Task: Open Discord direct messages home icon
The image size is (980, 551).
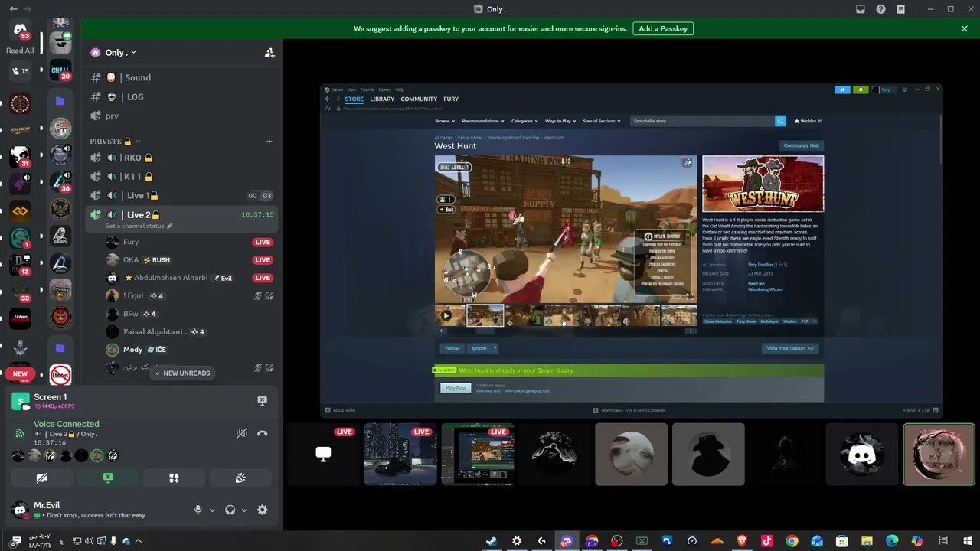Action: point(20,31)
